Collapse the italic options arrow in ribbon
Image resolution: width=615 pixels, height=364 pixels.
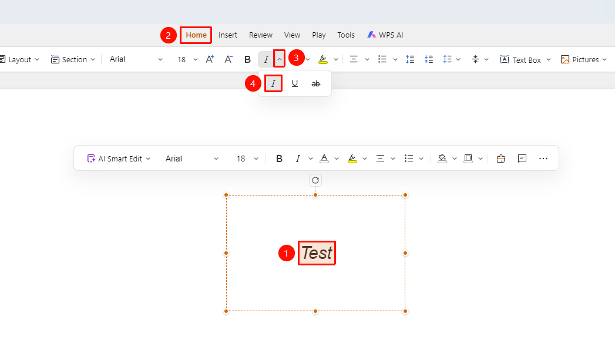pos(279,59)
